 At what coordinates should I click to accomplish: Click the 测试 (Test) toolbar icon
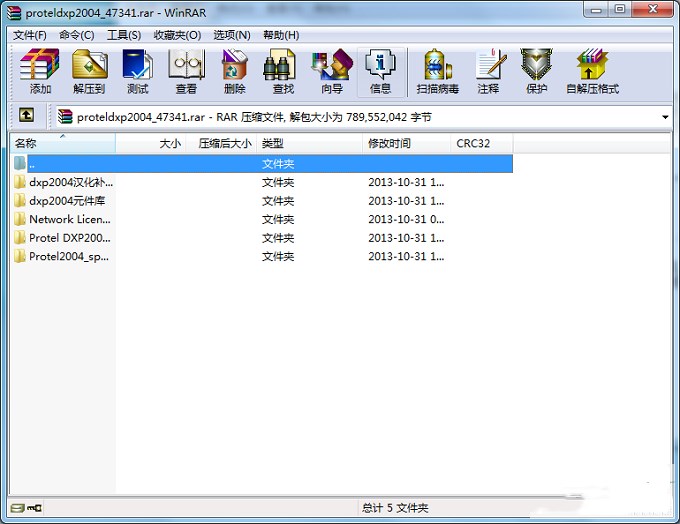point(137,65)
